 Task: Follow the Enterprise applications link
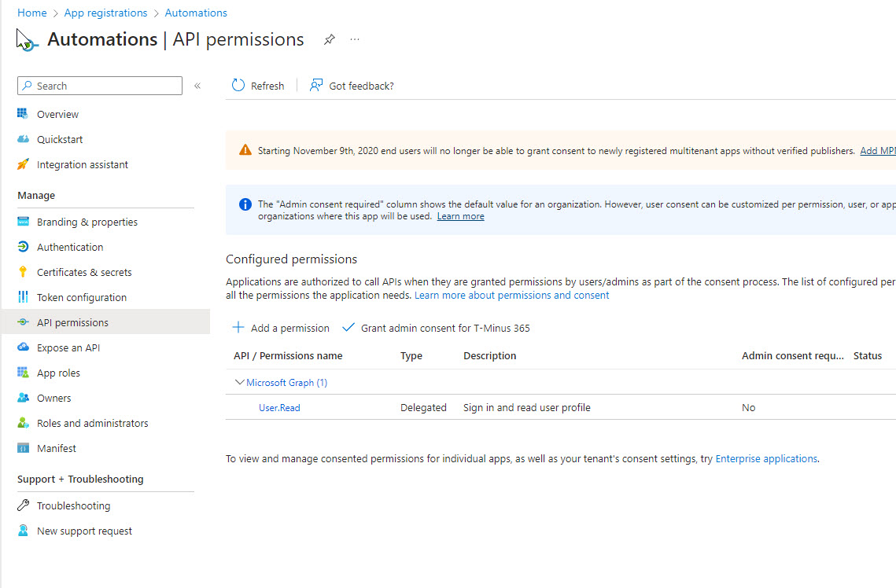coord(765,458)
